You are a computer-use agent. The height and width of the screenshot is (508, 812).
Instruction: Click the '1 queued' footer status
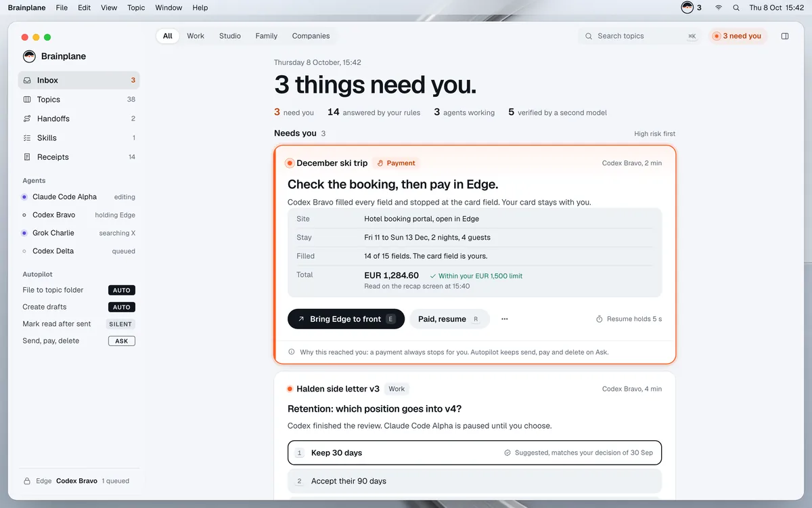115,481
